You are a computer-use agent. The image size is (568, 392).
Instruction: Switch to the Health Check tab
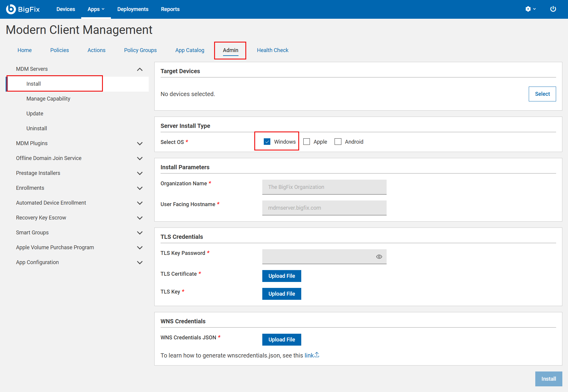pos(272,50)
